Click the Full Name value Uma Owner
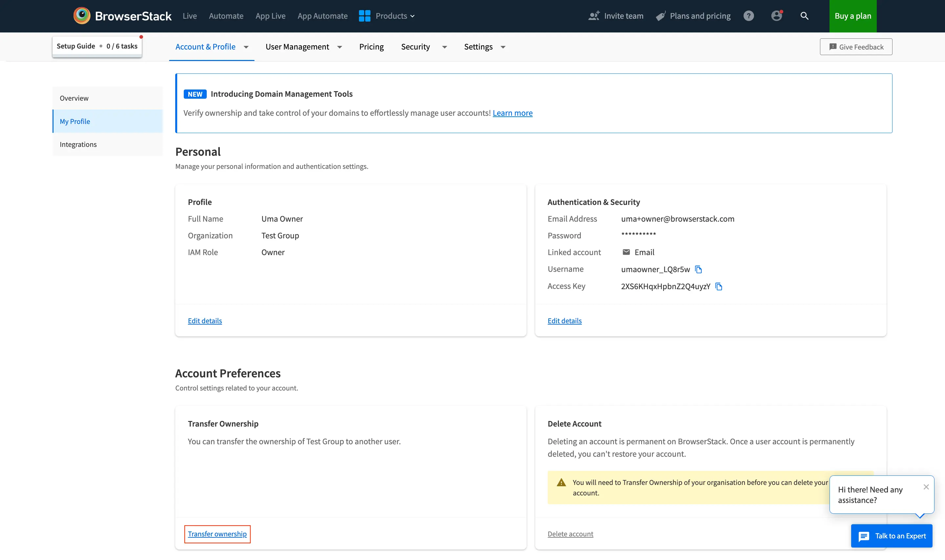Viewport: 945px width, 560px height. click(282, 219)
